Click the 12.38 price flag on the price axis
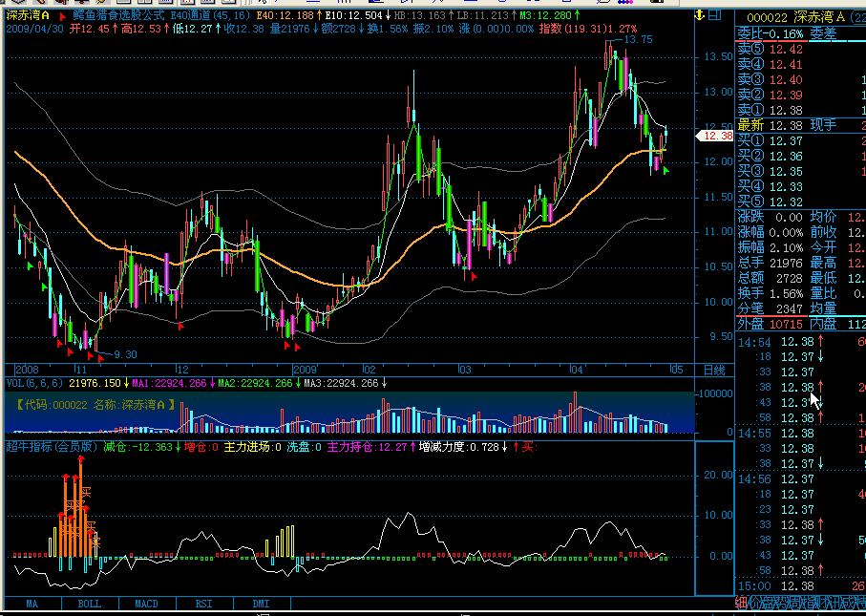The width and height of the screenshot is (866, 616). point(715,136)
